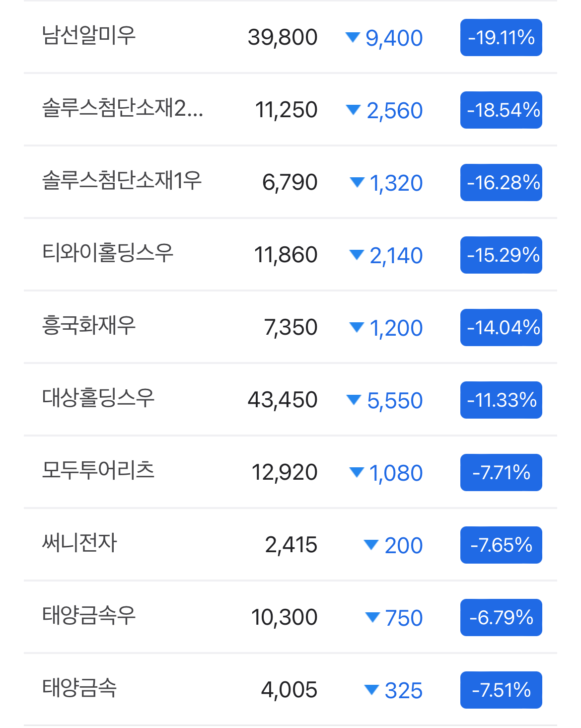Click the 43,450 price of 대상홀딩스우
Viewport: 581px width, 728px height.
click(x=283, y=400)
